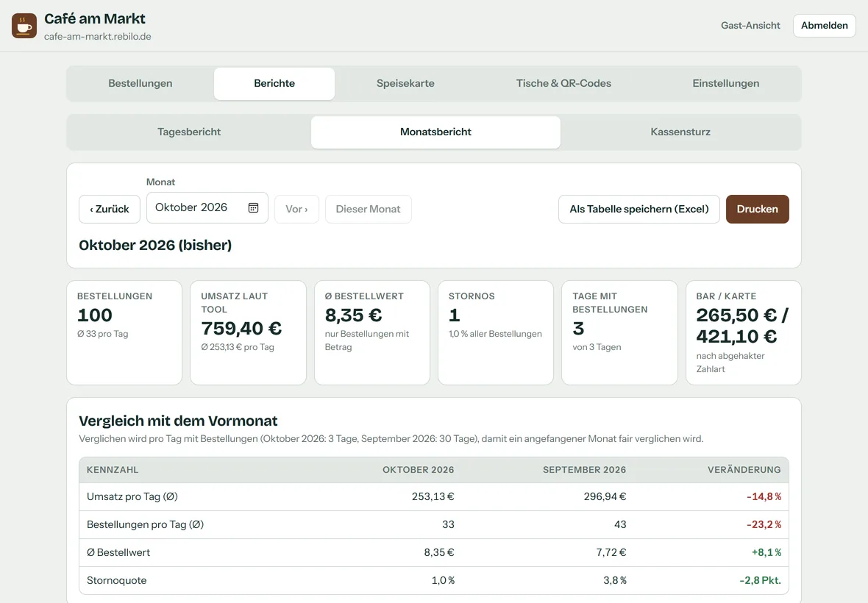Click the Stornoquote September value 3,8 %
This screenshot has width=868, height=603.
[614, 580]
